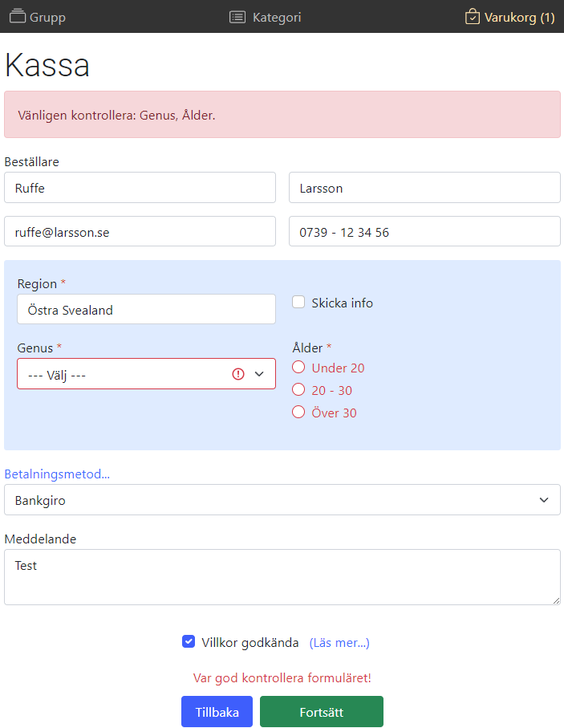Choose the 20 - 30 age option
This screenshot has width=564, height=728.
298,390
